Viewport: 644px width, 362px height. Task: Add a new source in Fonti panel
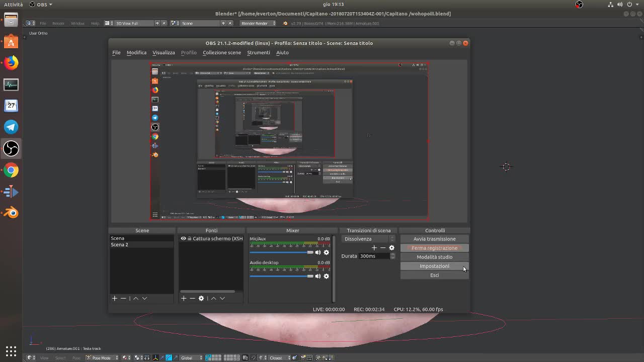pos(184,298)
